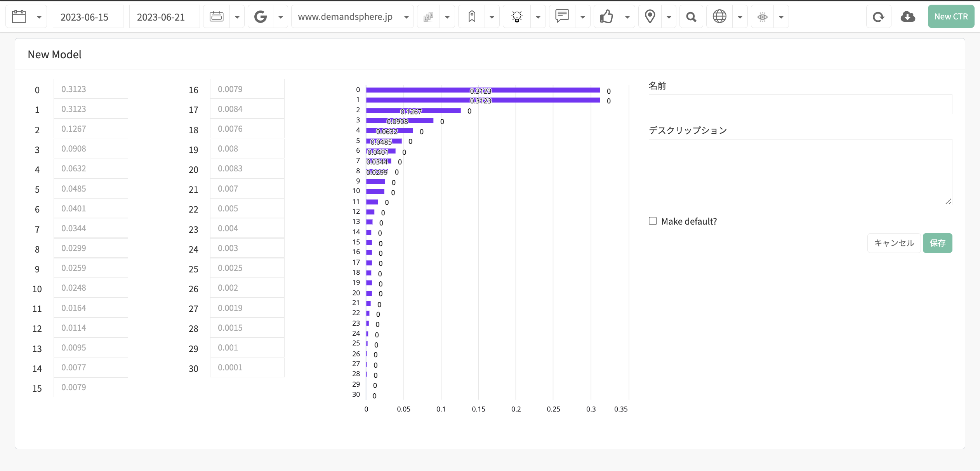Image resolution: width=980 pixels, height=471 pixels.
Task: Click the competitors group icon
Action: [428, 17]
